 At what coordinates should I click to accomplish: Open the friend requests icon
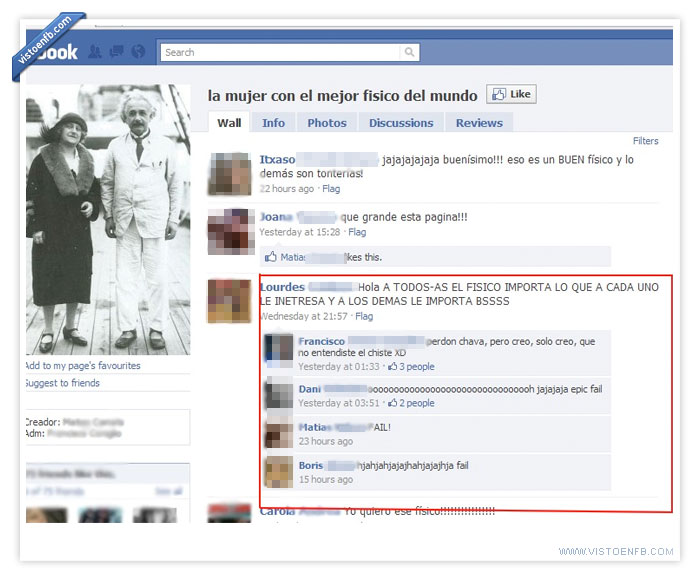[x=95, y=52]
